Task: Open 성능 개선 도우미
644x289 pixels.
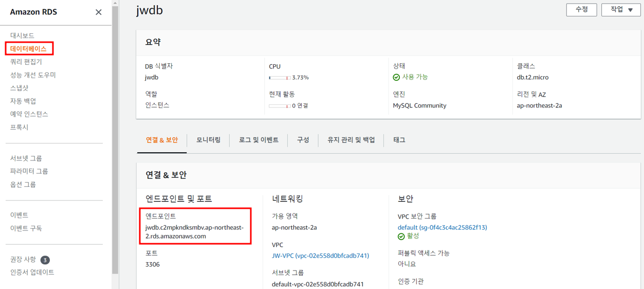Action: coord(33,75)
